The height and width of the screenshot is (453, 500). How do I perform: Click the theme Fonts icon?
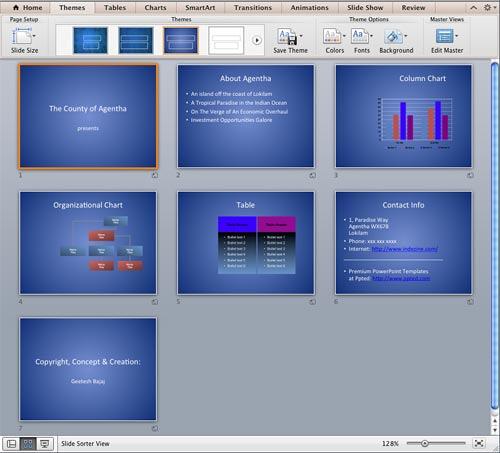pos(359,36)
